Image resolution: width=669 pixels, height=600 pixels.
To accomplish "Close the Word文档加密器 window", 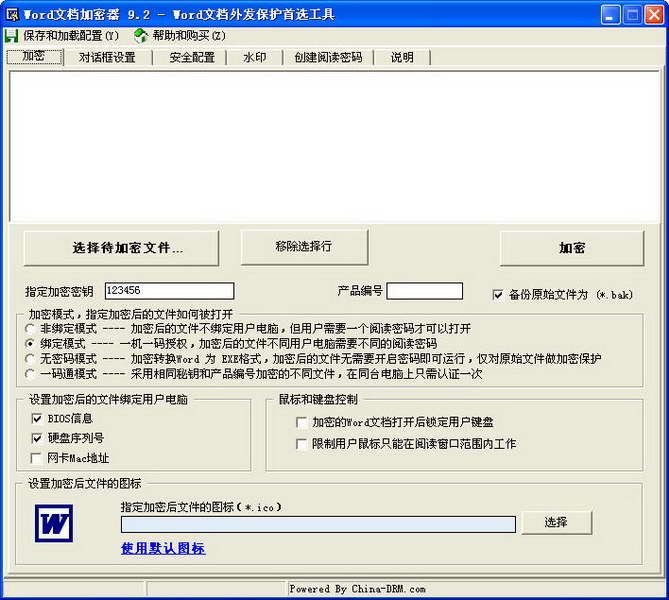I will point(654,15).
